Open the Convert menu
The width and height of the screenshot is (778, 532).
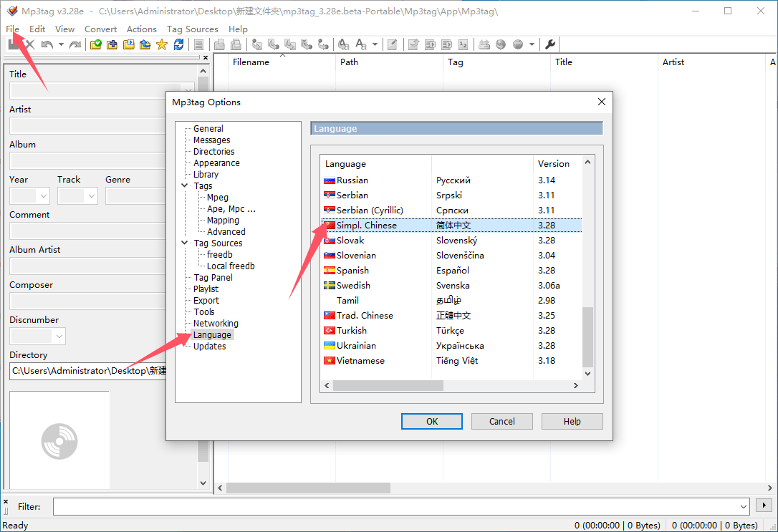100,29
